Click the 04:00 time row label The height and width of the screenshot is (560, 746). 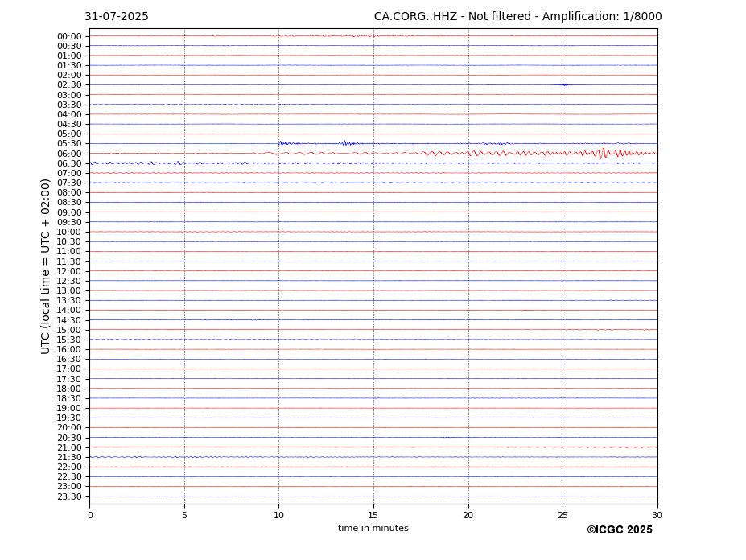69,115
